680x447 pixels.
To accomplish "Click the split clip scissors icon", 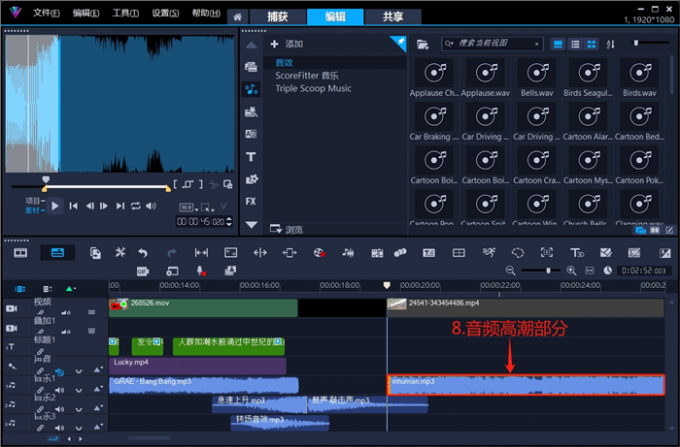I will pos(213,185).
